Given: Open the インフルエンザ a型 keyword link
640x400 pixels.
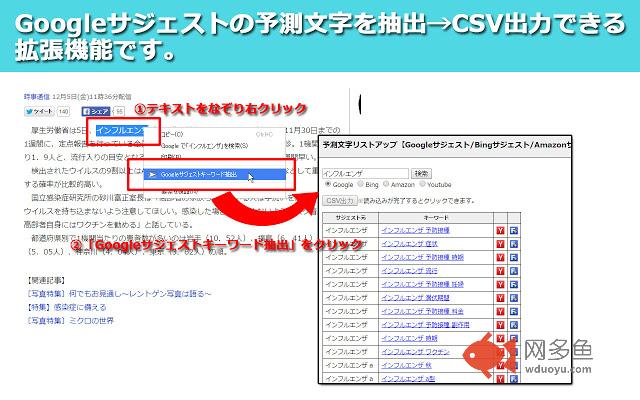Looking at the screenshot, I should click(408, 379).
